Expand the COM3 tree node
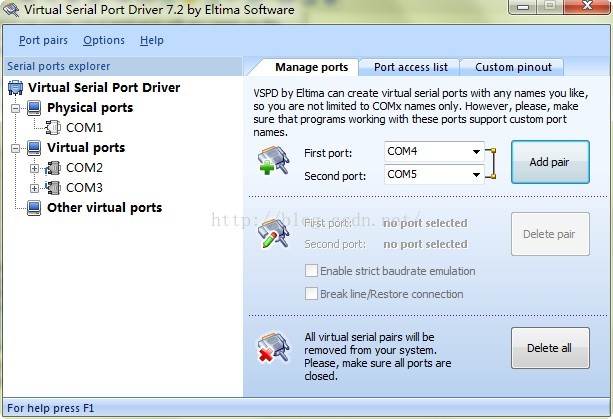This screenshot has height=419, width=613. click(x=34, y=188)
